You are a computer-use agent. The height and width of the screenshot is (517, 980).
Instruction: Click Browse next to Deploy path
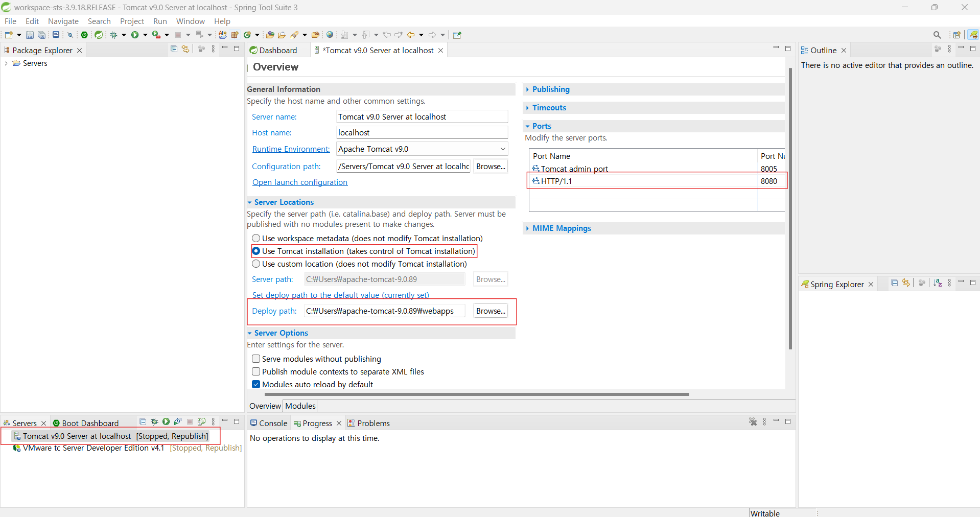tap(491, 311)
